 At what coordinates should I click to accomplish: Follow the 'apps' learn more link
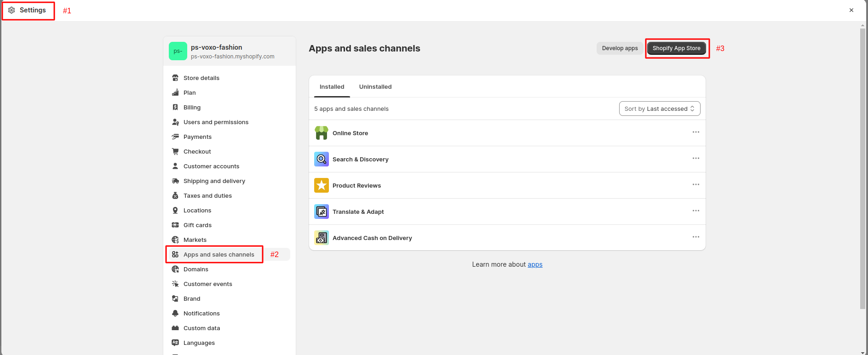tap(535, 264)
